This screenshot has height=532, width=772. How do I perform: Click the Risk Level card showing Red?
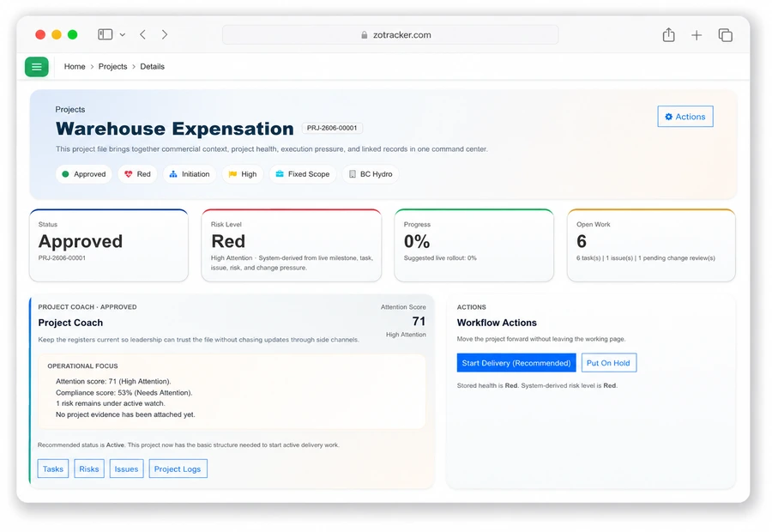(x=292, y=245)
